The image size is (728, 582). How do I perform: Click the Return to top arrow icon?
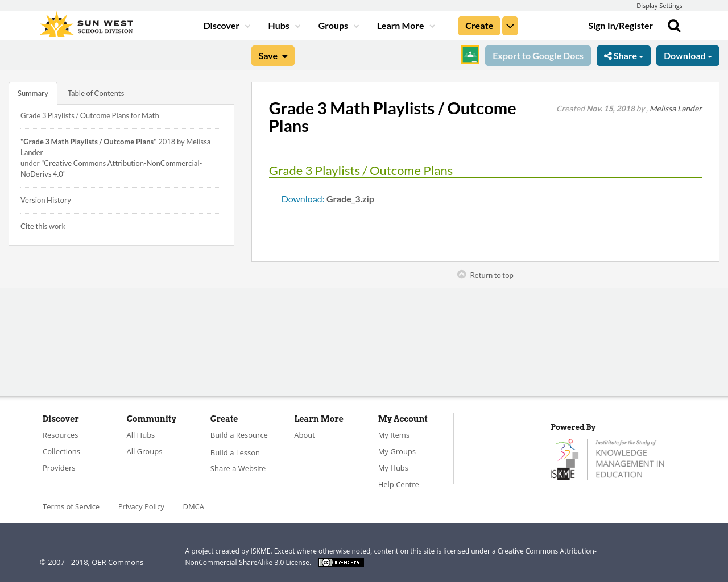point(462,275)
